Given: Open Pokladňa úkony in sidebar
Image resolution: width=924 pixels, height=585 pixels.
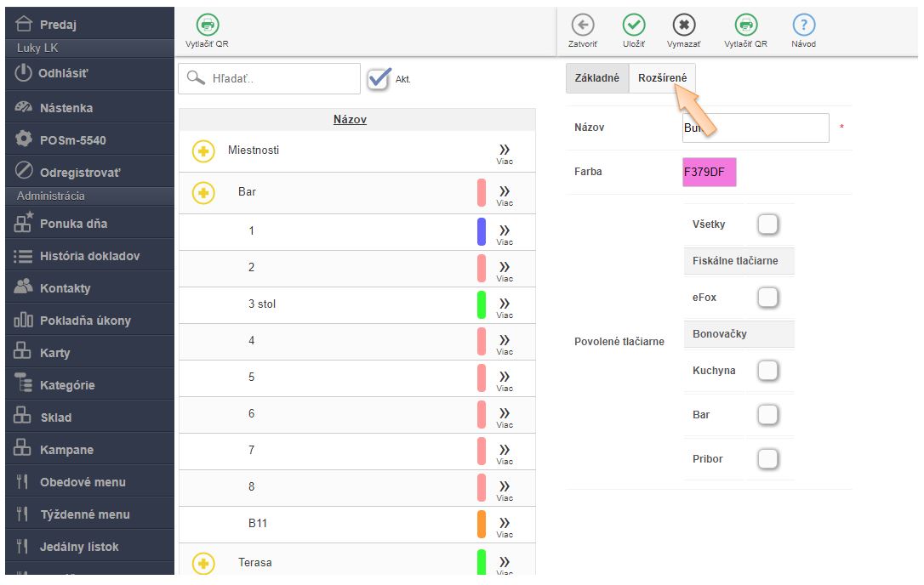Looking at the screenshot, I should (85, 321).
